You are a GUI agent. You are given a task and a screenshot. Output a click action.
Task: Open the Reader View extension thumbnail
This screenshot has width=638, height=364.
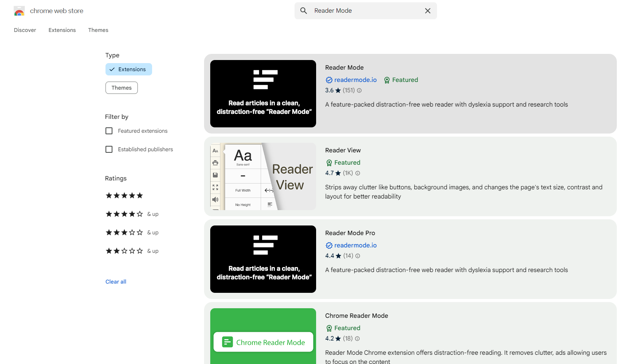click(x=263, y=176)
